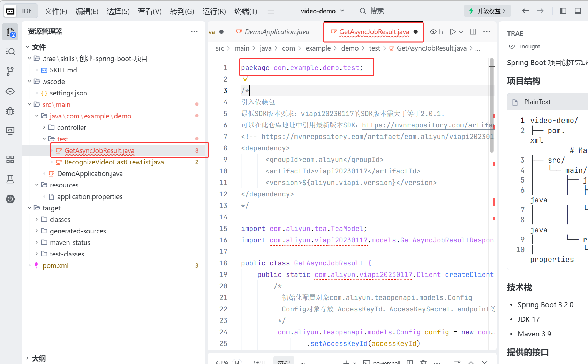Click the unsaved dot on GetAsyncJobResult.java tab
Viewport: 588px width, 364px height.
coord(416,32)
